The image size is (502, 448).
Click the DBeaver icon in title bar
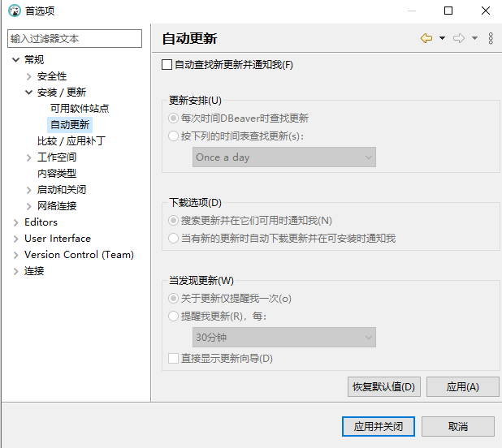15,11
